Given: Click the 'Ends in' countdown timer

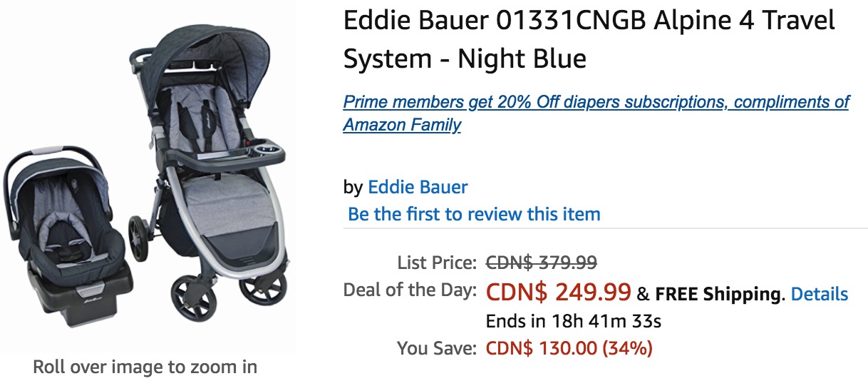Looking at the screenshot, I should (573, 321).
